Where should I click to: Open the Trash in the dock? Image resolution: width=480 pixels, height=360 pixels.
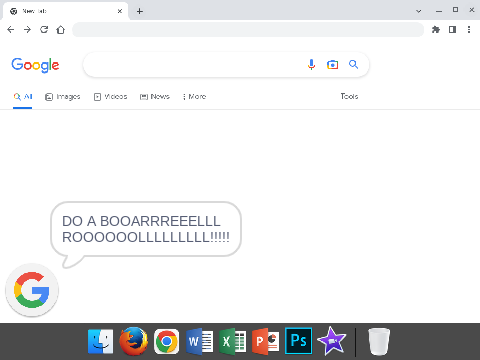click(x=379, y=342)
